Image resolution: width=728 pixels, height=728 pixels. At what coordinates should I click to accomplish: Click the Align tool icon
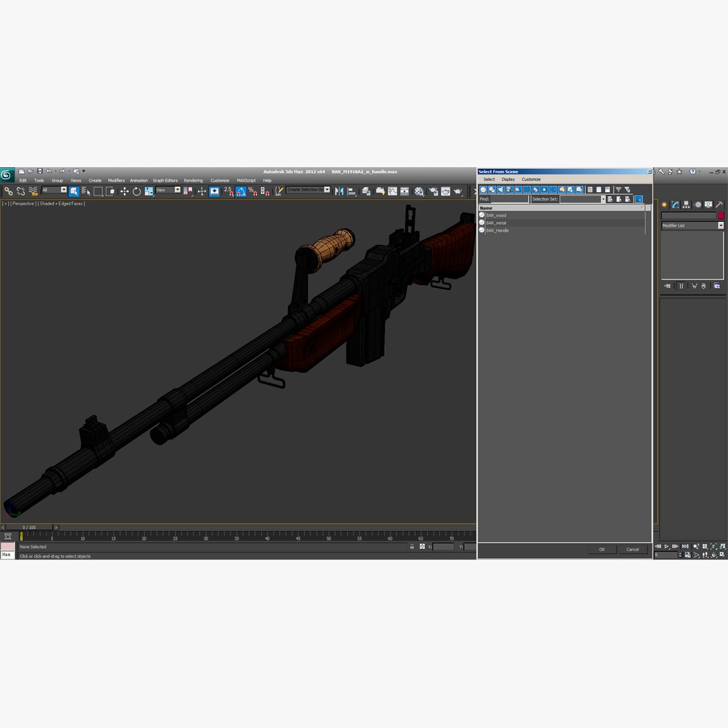click(352, 191)
